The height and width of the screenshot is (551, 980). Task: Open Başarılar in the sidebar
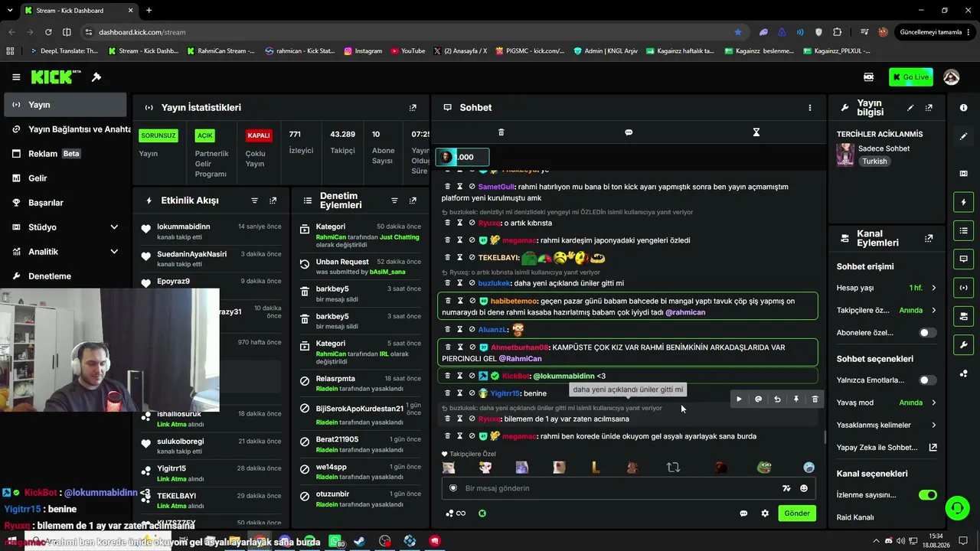65,203
